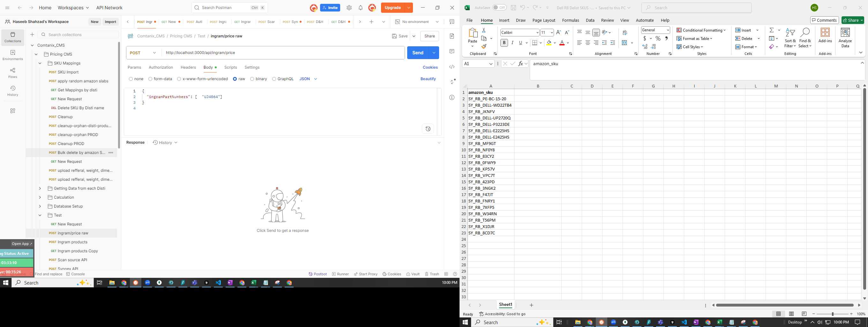The image size is (868, 327).
Task: Switch to the Authorization tab
Action: 161,67
